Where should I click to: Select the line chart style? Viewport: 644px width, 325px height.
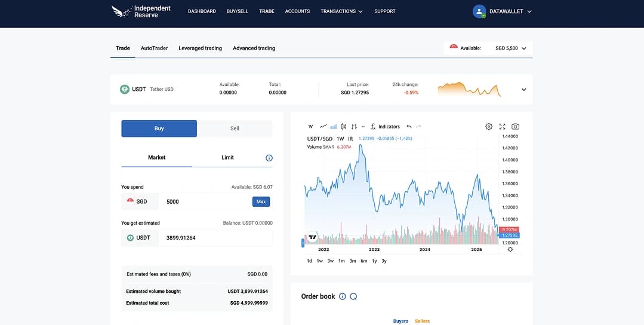click(x=323, y=127)
